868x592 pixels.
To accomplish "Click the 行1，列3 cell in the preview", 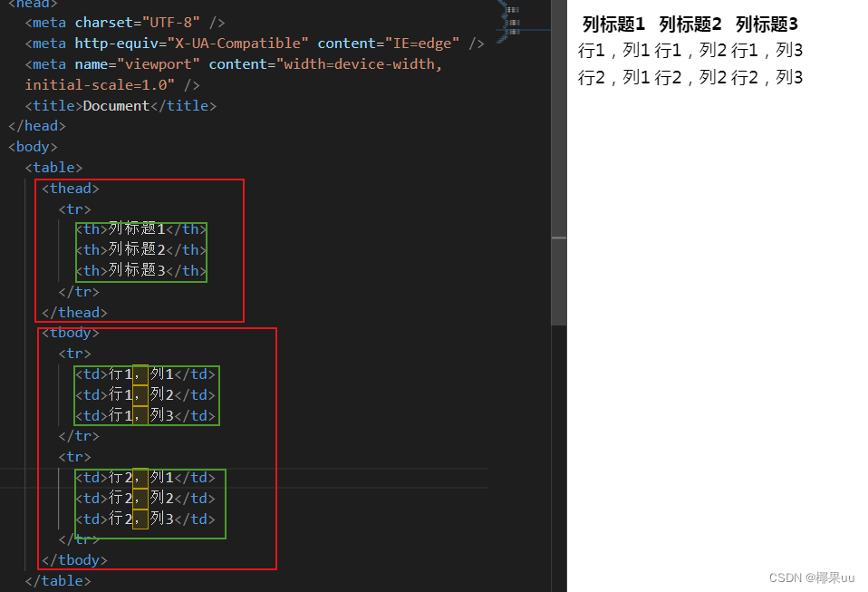I will click(767, 51).
